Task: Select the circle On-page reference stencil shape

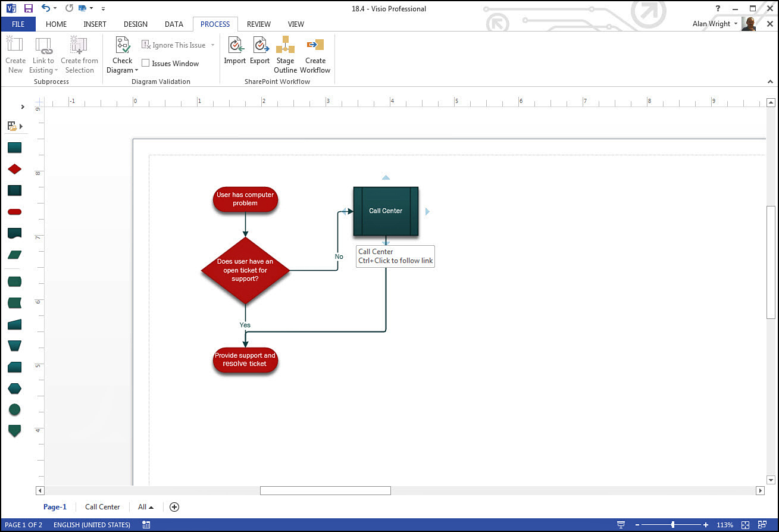Action: pyautogui.click(x=15, y=409)
